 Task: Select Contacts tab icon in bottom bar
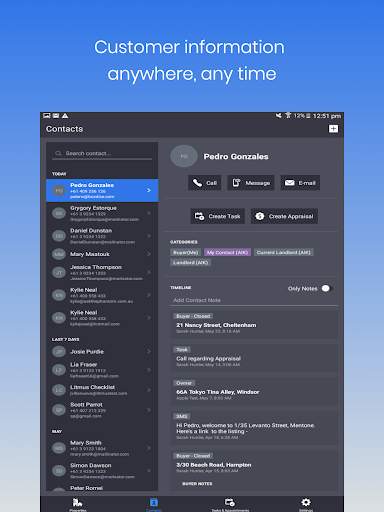coord(154,504)
